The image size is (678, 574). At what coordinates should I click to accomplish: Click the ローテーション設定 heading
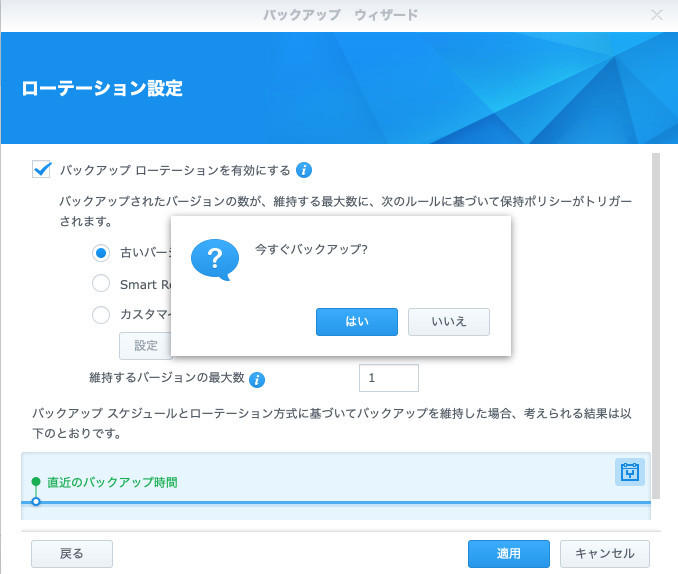(102, 88)
